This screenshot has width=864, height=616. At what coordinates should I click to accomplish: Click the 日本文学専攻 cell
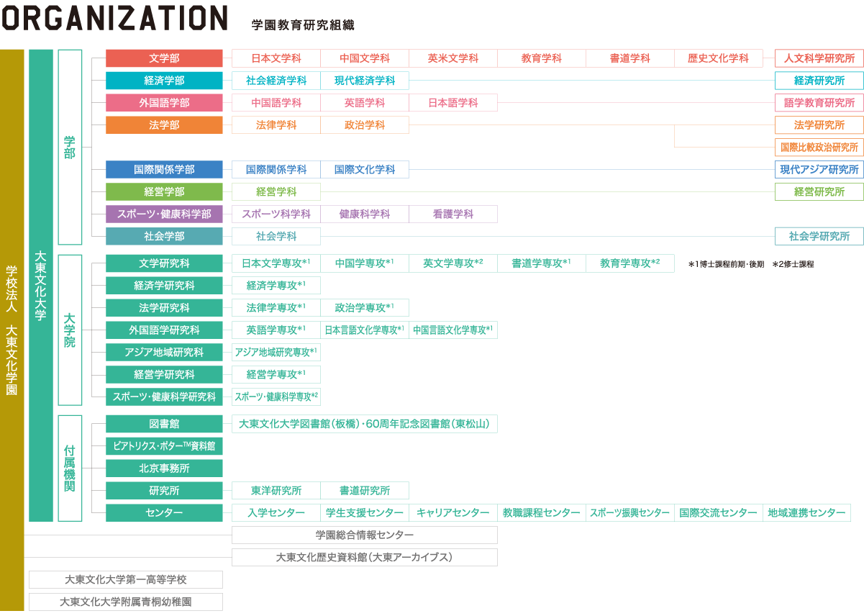276,263
